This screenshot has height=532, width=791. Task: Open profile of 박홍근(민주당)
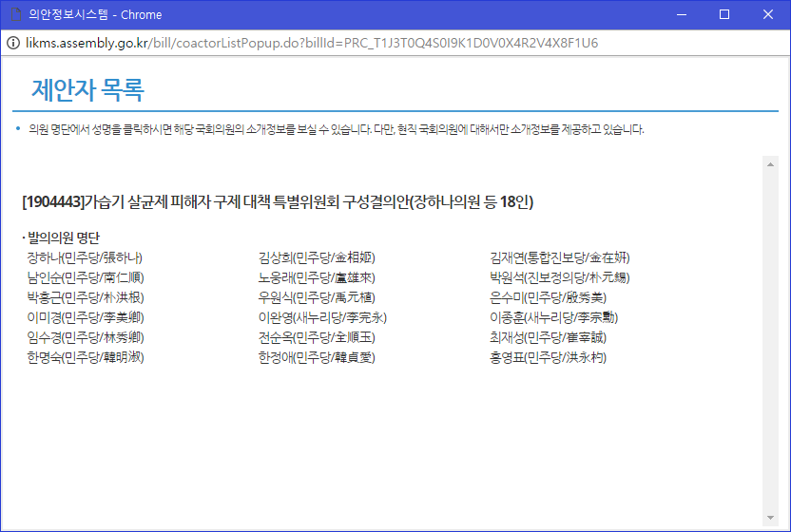(86, 297)
